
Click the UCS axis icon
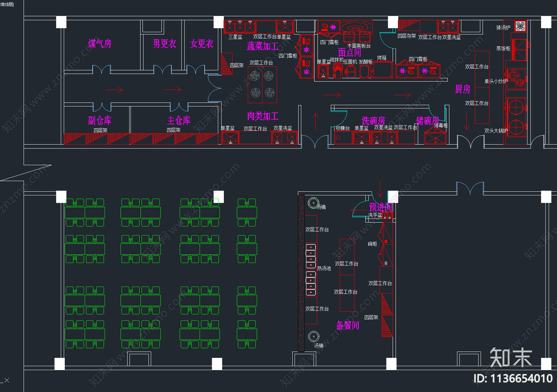click(5, 380)
